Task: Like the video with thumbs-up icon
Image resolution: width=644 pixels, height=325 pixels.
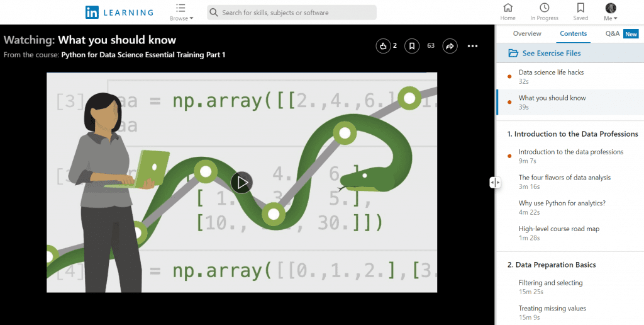Action: [383, 46]
